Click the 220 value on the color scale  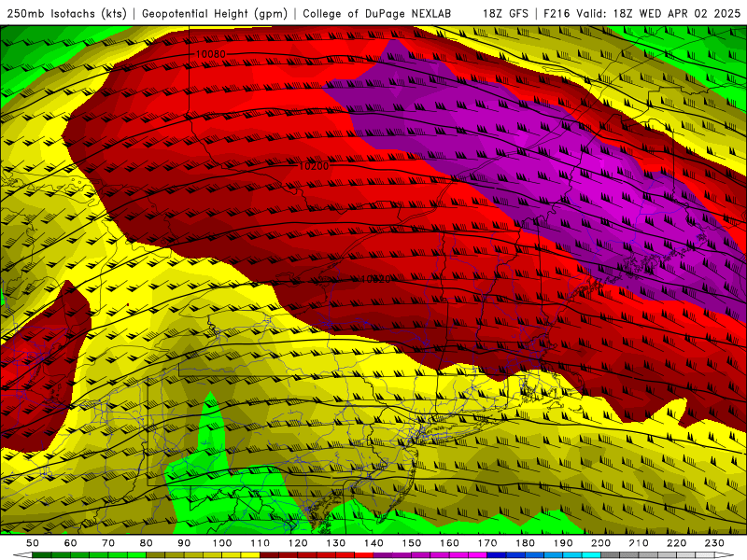[x=676, y=543]
